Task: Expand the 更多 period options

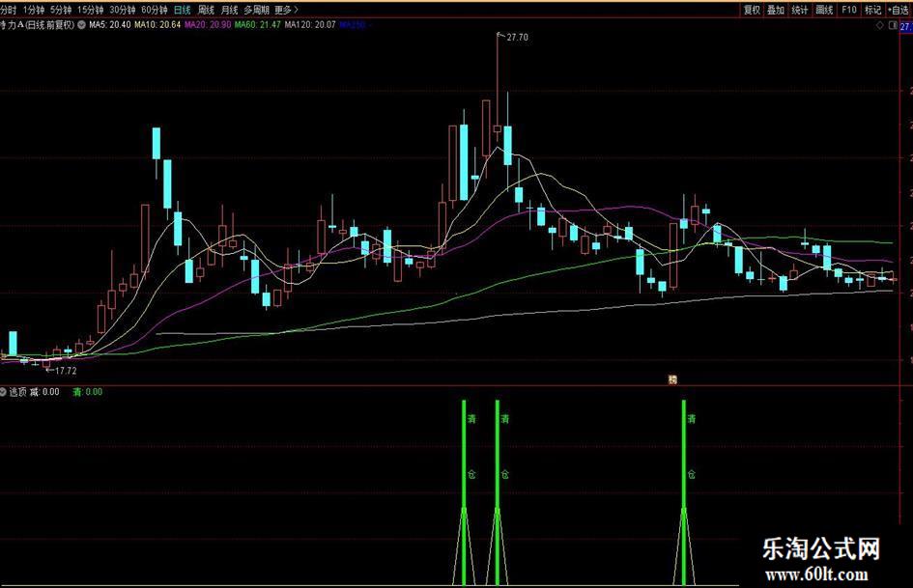Action: coord(286,10)
